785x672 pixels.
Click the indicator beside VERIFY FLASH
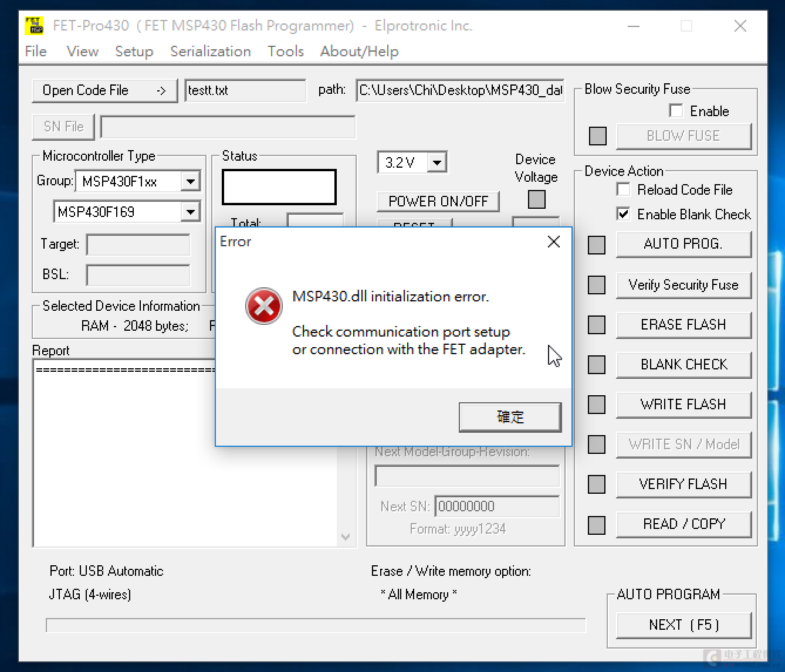pyautogui.click(x=597, y=484)
